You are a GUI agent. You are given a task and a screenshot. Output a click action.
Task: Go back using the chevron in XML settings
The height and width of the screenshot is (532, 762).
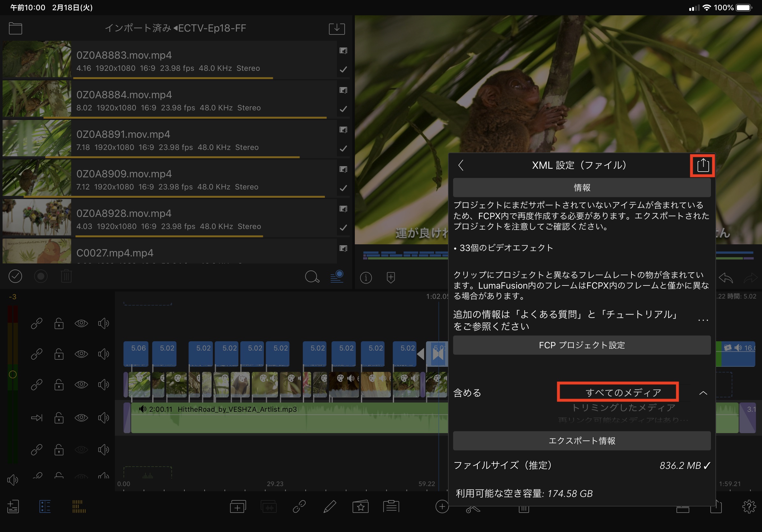[461, 165]
